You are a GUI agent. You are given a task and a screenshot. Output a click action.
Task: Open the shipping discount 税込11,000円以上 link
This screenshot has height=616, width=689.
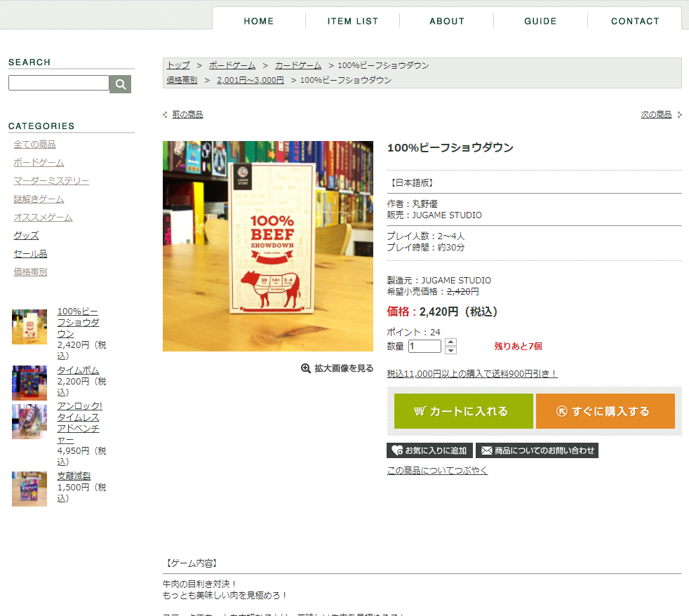pos(472,373)
